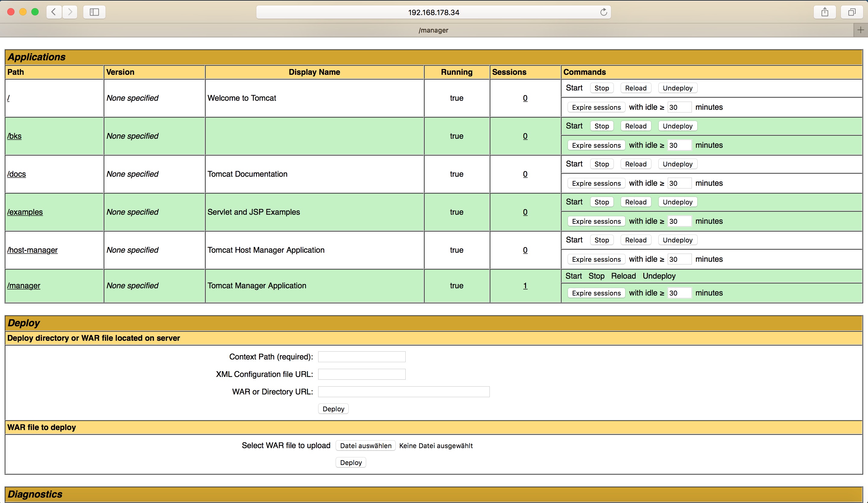View sessions count link for /host-manager
The image size is (868, 503).
click(x=525, y=250)
